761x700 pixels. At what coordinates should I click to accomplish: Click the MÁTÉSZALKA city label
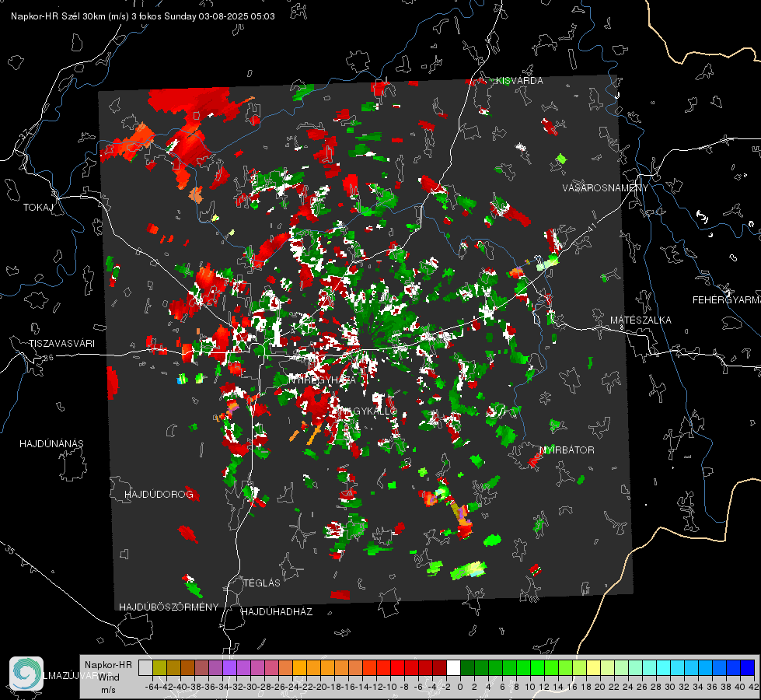(x=641, y=320)
